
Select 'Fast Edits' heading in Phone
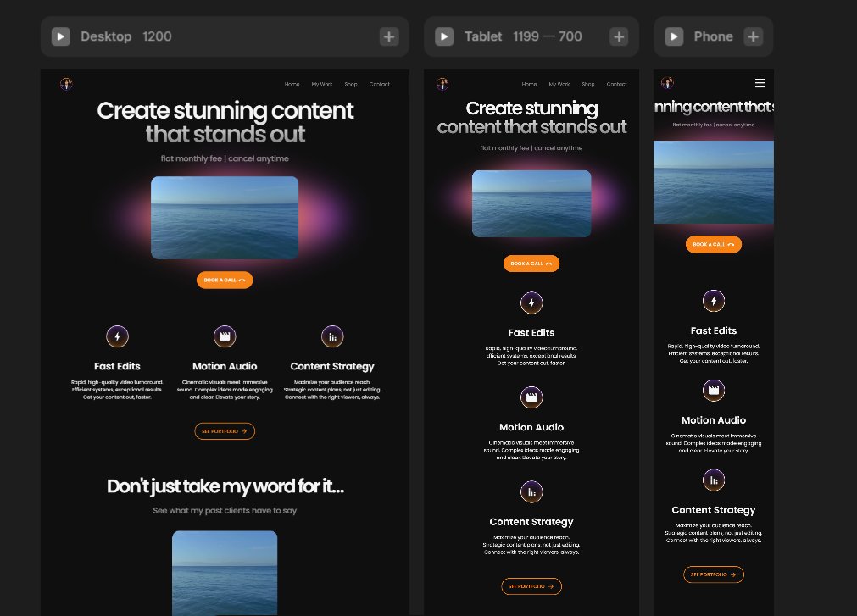click(713, 331)
